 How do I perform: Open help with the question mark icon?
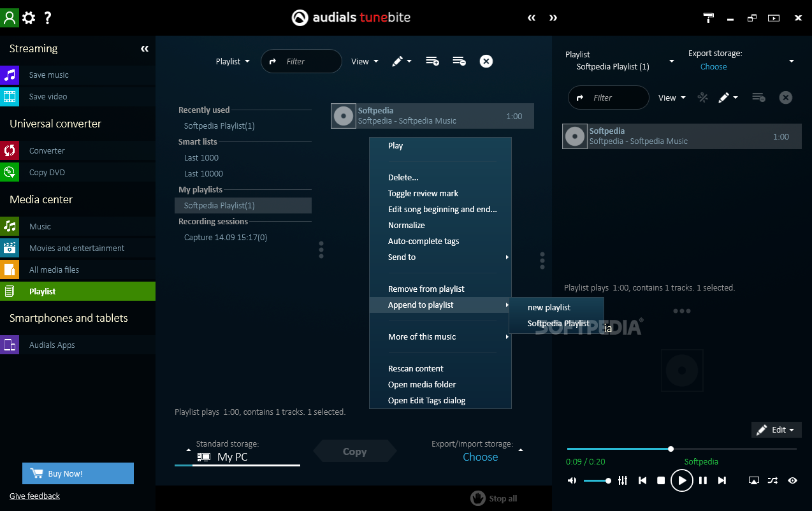(x=48, y=18)
